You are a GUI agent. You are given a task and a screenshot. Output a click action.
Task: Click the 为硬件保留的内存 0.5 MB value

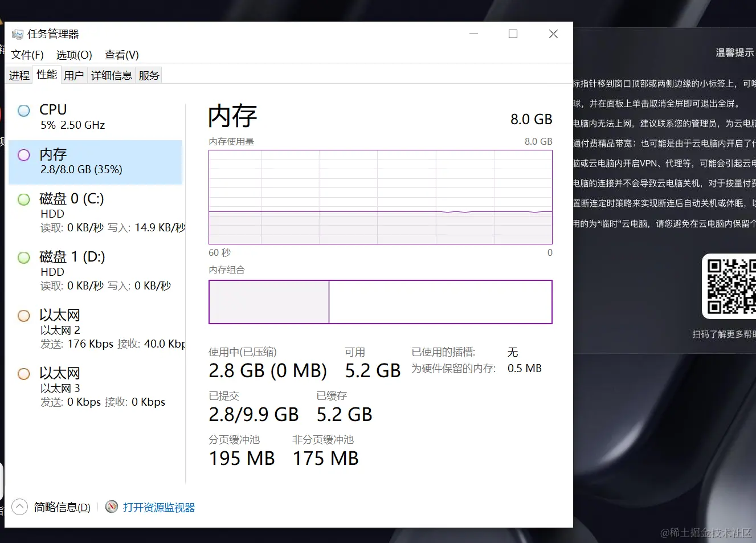click(x=525, y=369)
